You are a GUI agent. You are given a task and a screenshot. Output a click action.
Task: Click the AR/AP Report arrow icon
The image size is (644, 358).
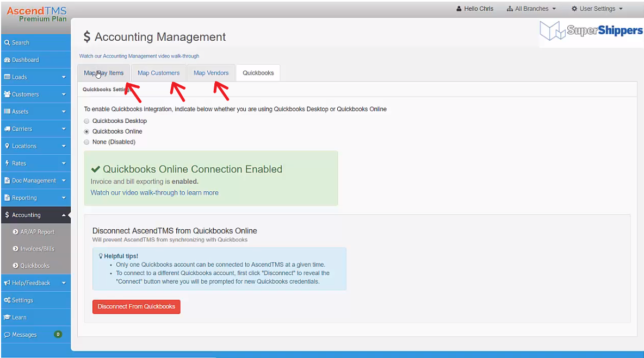(x=16, y=232)
